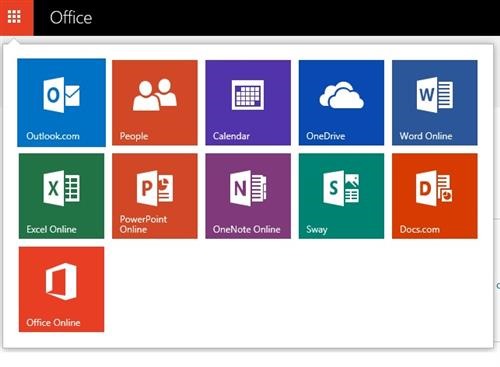500x367 pixels.
Task: Launch the Sway tile
Action: click(x=341, y=196)
